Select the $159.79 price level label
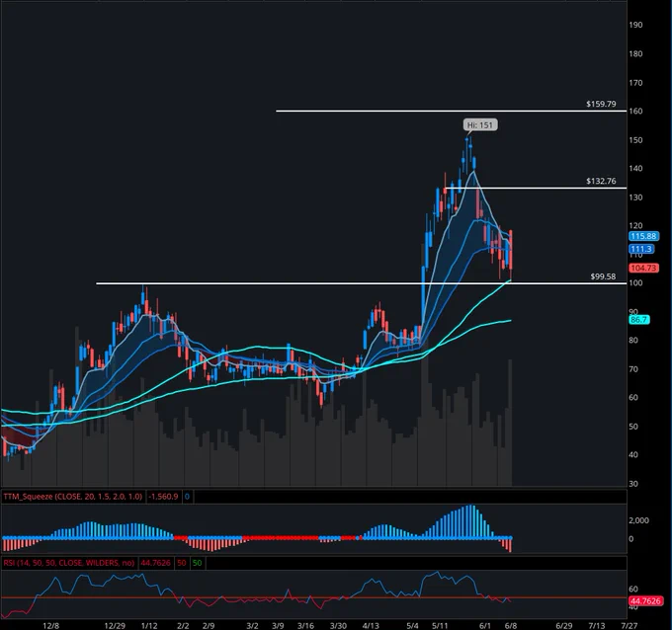Viewport: 672px width, 630px height. coord(601,104)
